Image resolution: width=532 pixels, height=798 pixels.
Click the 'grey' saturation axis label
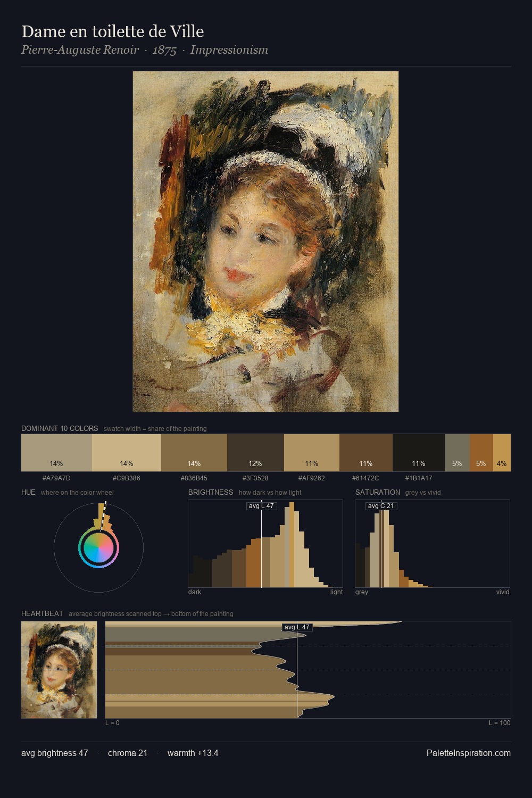362,592
